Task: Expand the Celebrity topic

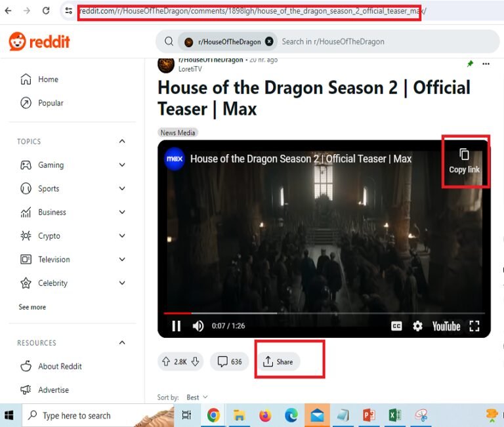Action: pyautogui.click(x=122, y=283)
